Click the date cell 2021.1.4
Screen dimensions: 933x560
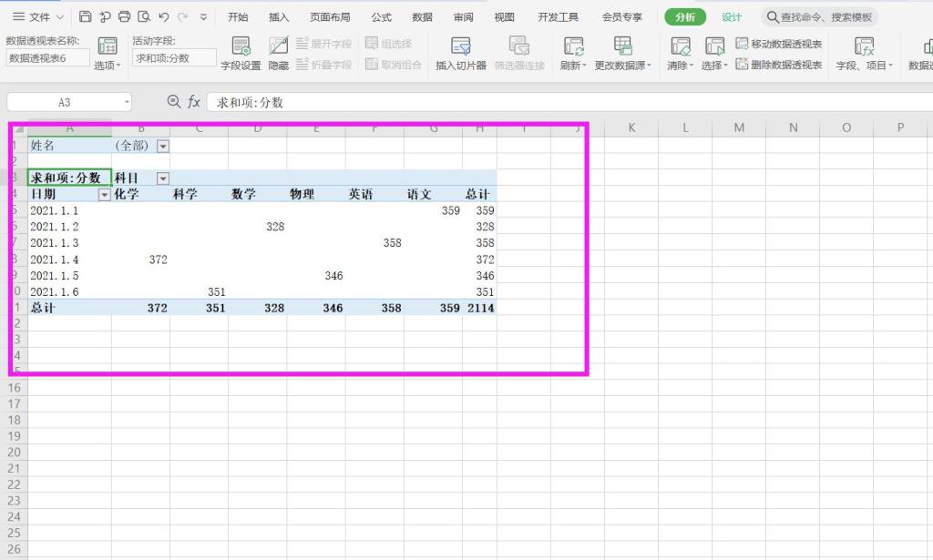[x=69, y=260]
